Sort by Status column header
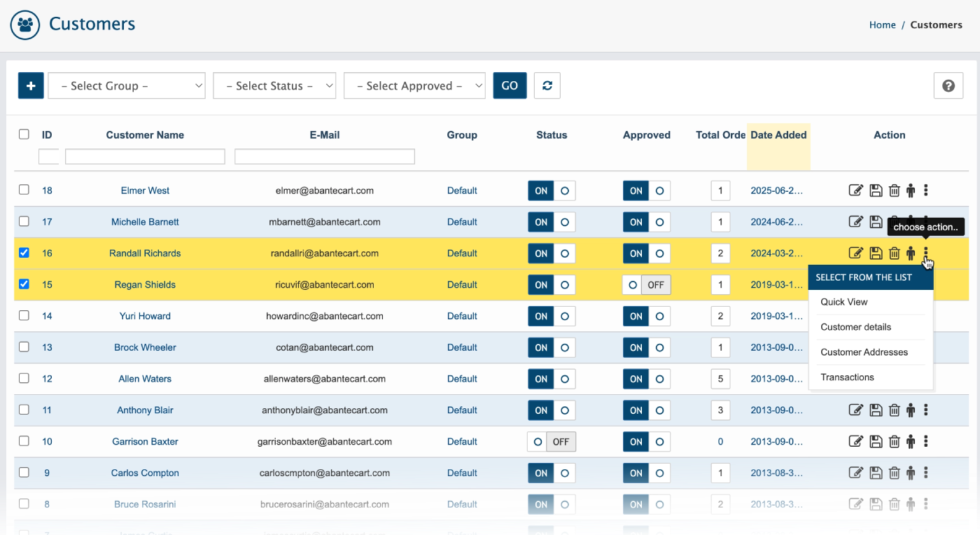Image resolution: width=980 pixels, height=535 pixels. coord(552,134)
